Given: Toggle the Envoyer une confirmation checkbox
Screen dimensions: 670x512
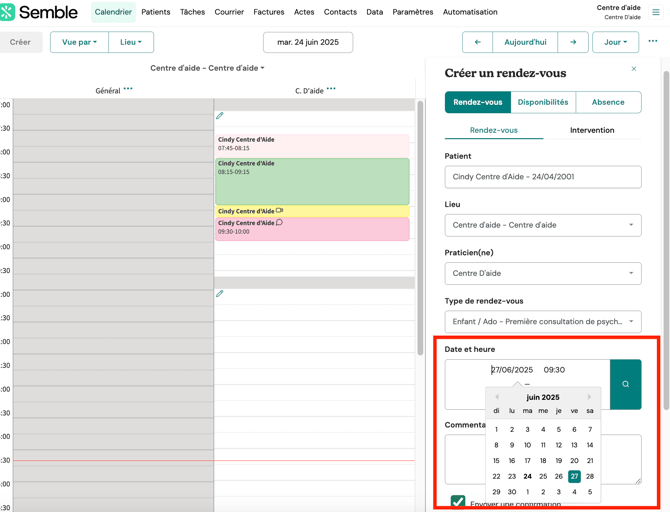Looking at the screenshot, I should tap(457, 502).
